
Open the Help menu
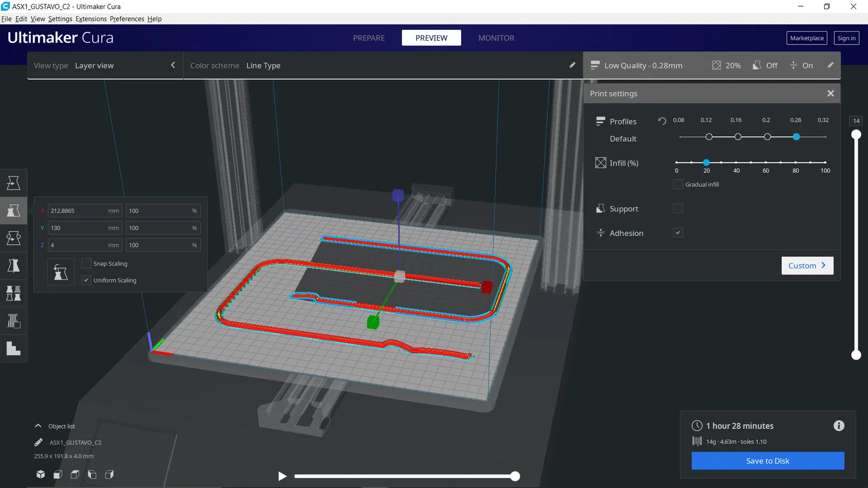[x=155, y=18]
